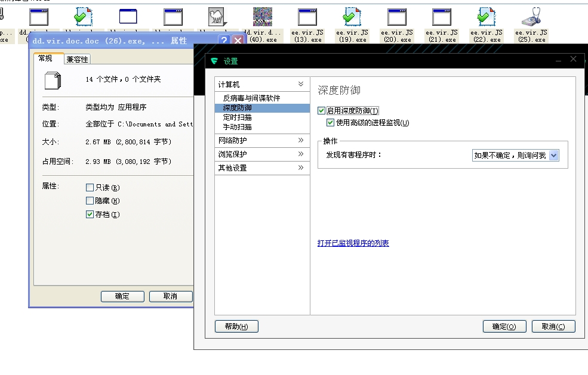
Task: Click the ee.vir.JS (25).exe stethoscope icon
Action: coord(531,17)
